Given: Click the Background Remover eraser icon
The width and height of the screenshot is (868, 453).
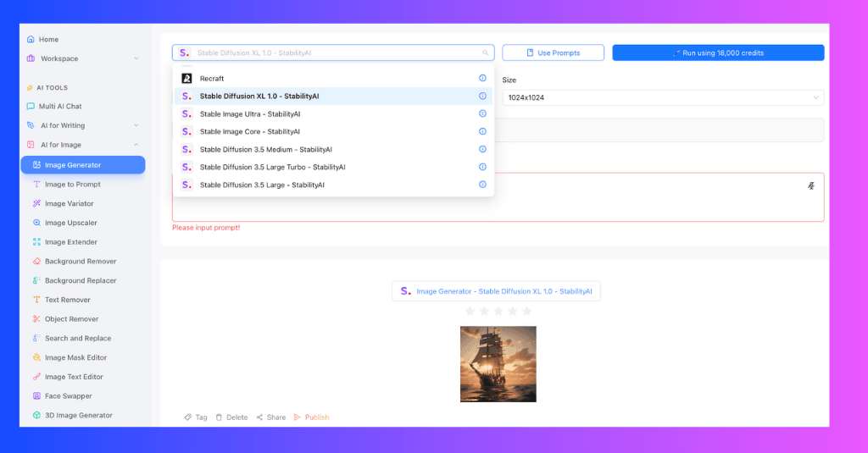Looking at the screenshot, I should [x=36, y=261].
